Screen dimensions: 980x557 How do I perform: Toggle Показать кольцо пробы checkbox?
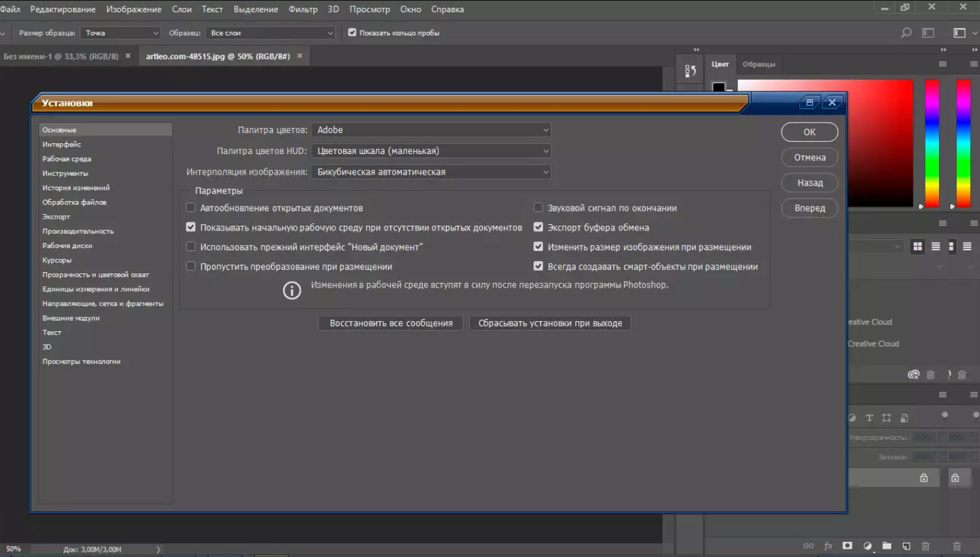coord(352,32)
